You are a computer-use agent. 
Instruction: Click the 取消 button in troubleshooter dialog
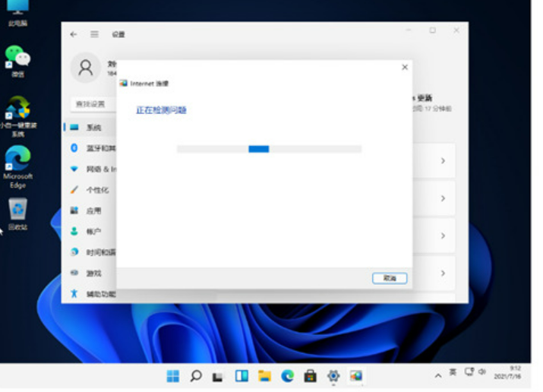click(390, 279)
